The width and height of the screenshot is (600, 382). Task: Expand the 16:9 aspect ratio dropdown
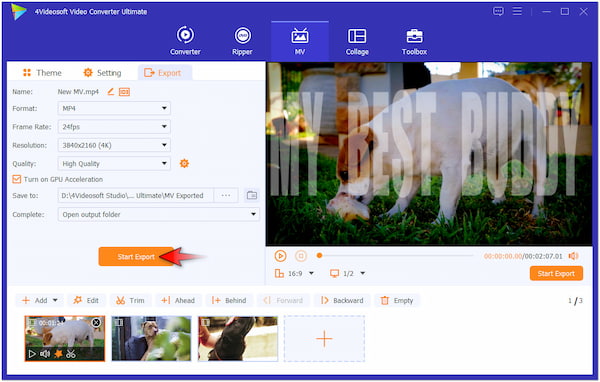click(311, 273)
